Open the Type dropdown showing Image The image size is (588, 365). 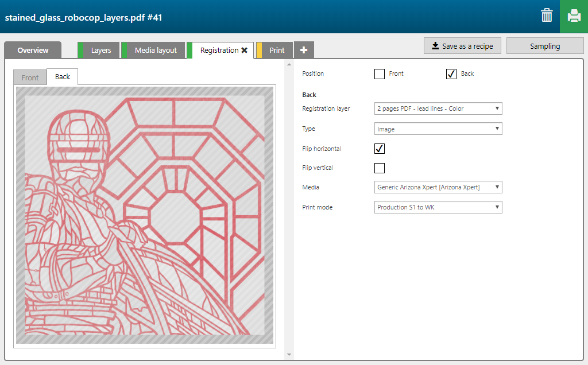click(438, 129)
